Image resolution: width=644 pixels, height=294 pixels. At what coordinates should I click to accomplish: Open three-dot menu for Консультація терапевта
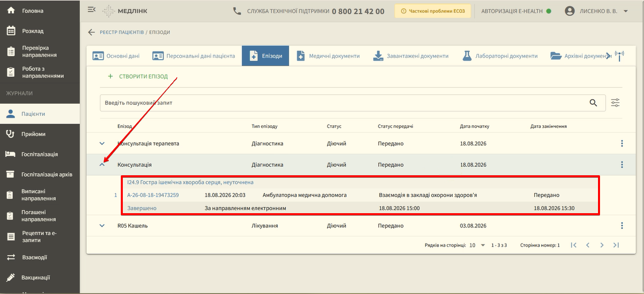622,143
